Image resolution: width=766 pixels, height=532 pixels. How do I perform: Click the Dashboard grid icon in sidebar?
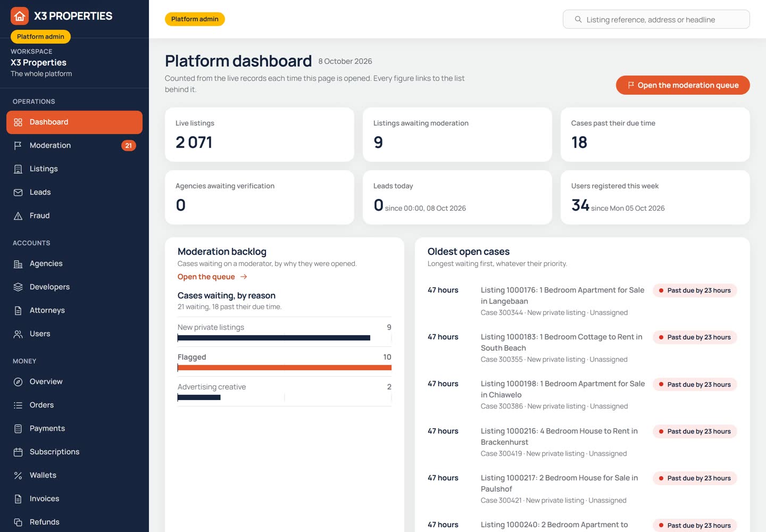coord(18,122)
